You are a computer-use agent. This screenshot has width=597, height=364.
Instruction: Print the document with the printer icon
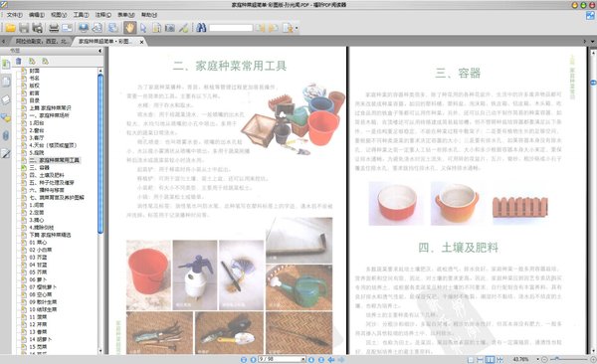pos(54,28)
